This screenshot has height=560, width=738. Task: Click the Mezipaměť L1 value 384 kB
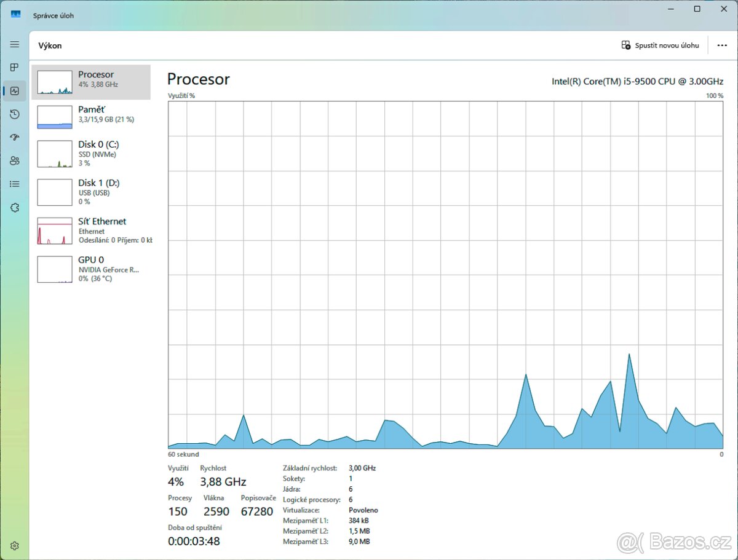pyautogui.click(x=359, y=521)
